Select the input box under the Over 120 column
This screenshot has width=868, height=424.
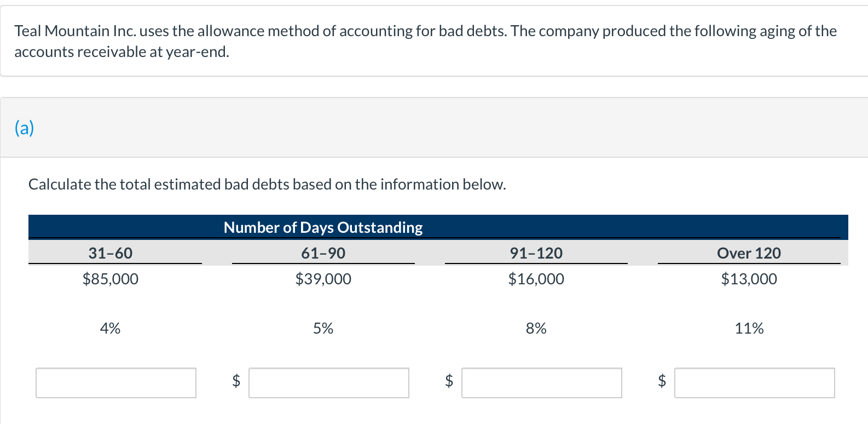click(755, 383)
